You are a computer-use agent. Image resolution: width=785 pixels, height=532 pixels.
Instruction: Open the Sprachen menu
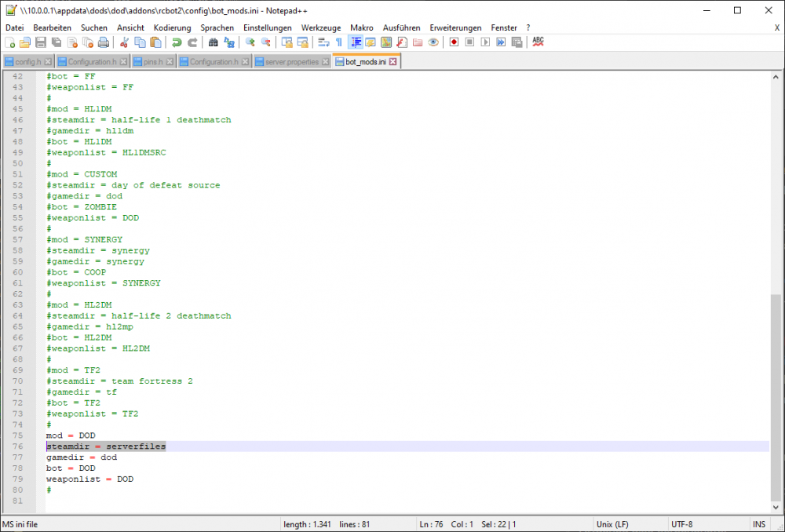tap(217, 27)
